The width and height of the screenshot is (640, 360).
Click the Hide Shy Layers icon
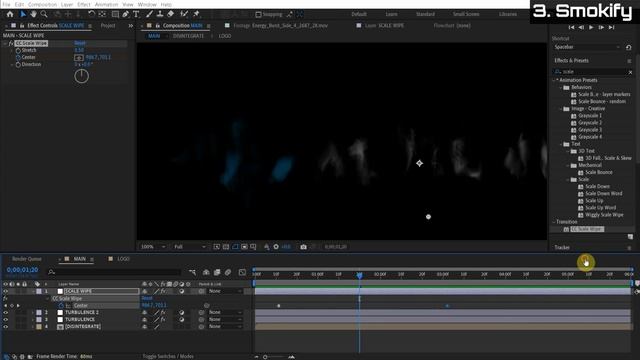coord(206,272)
